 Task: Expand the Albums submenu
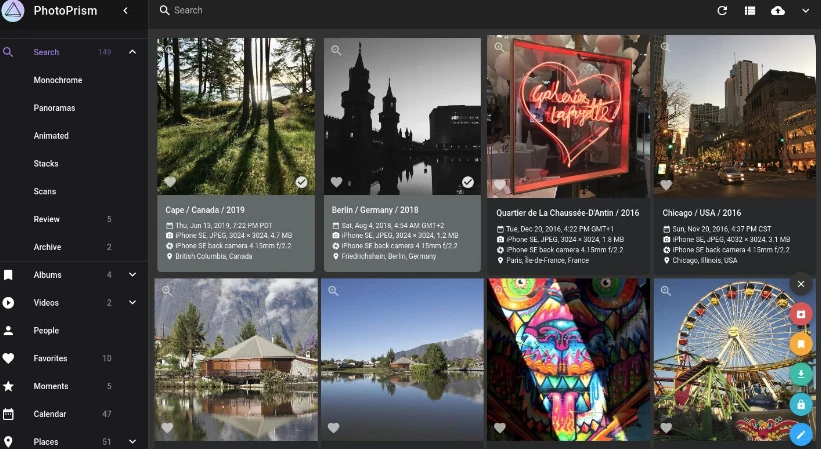132,275
